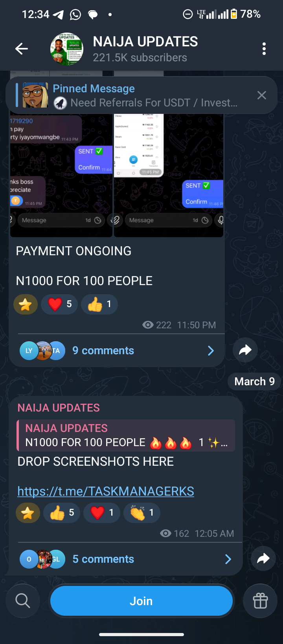Toggle the thumbs up reaction with 1

[x=99, y=304]
